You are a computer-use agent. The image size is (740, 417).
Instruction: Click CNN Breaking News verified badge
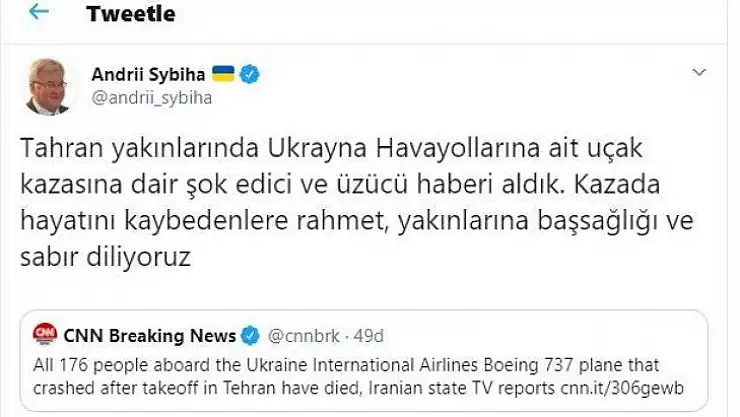[x=252, y=334]
